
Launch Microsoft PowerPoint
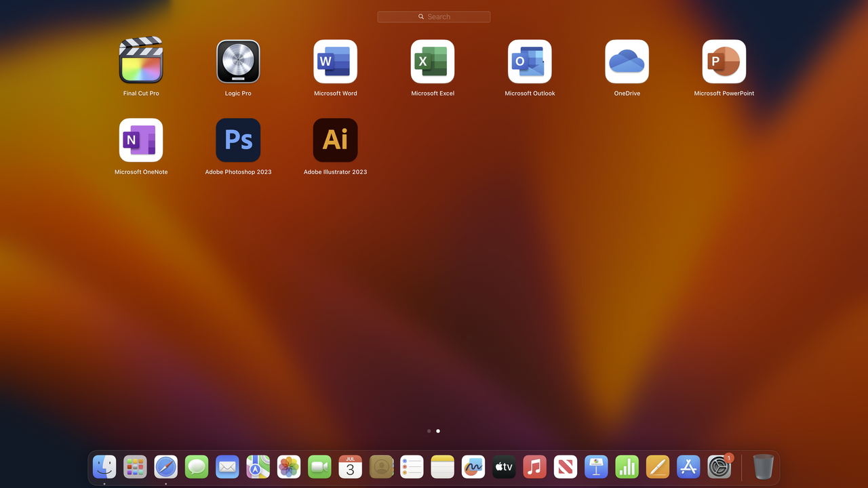click(x=724, y=61)
